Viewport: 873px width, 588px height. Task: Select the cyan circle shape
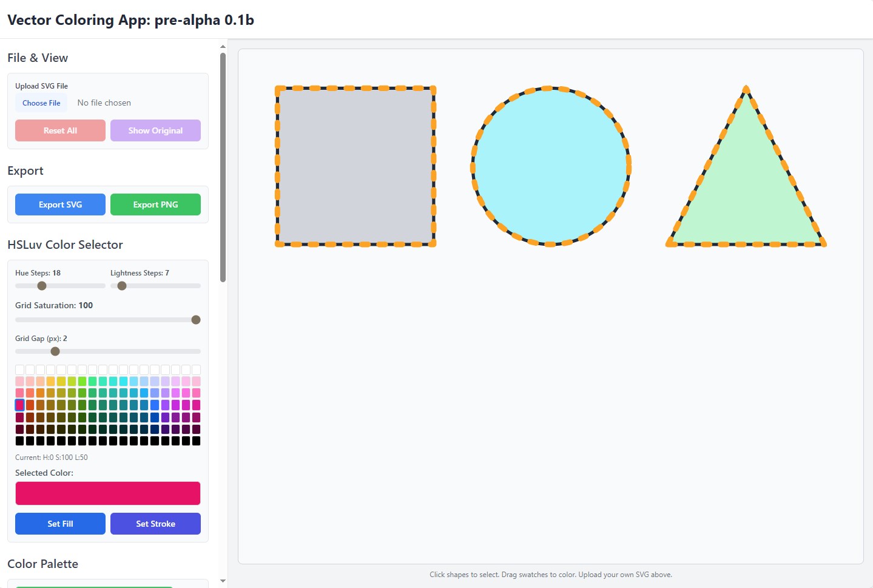(551, 166)
